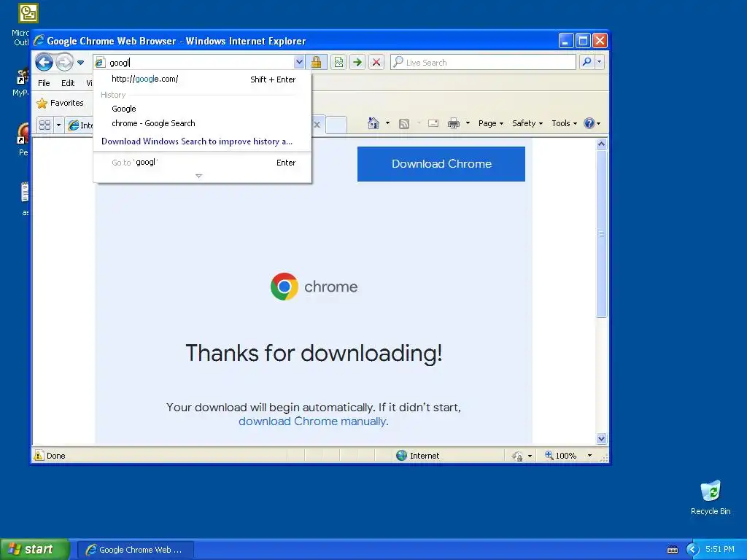The width and height of the screenshot is (747, 560).
Task: Click the Google Chrome Web taskbar button
Action: [135, 550]
